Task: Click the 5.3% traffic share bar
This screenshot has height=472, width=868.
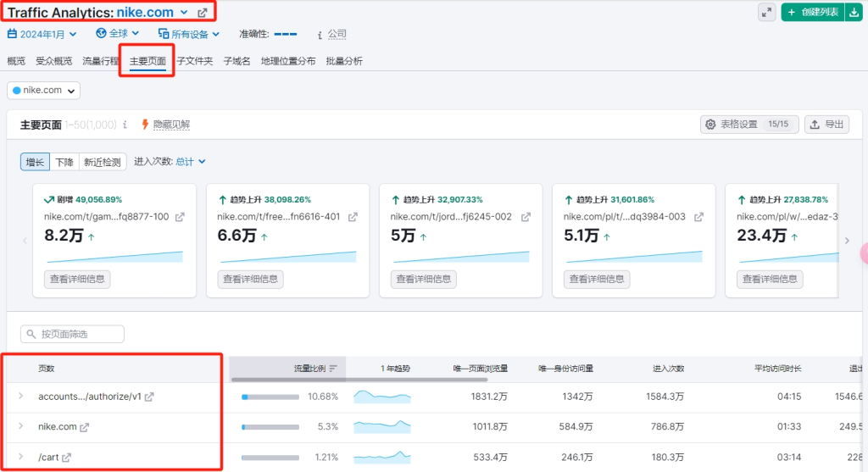Action: click(x=270, y=427)
